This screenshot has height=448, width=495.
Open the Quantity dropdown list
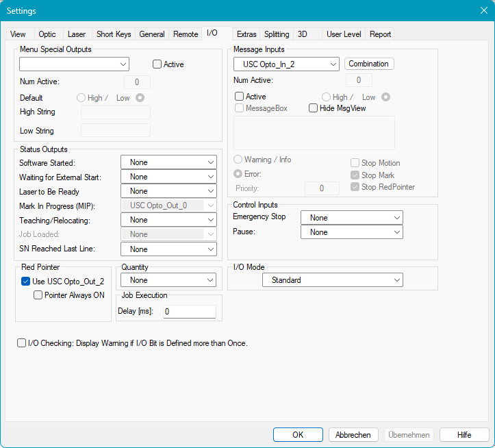[168, 280]
